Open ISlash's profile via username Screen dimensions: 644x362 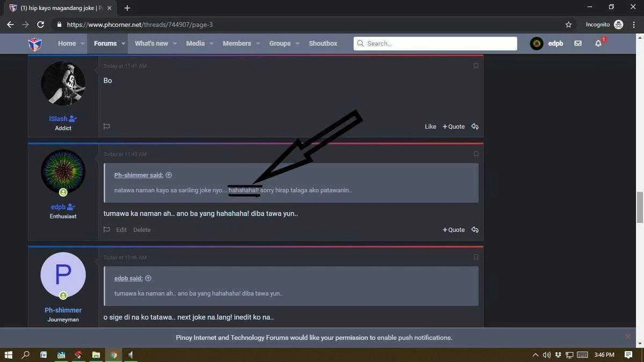pos(58,119)
